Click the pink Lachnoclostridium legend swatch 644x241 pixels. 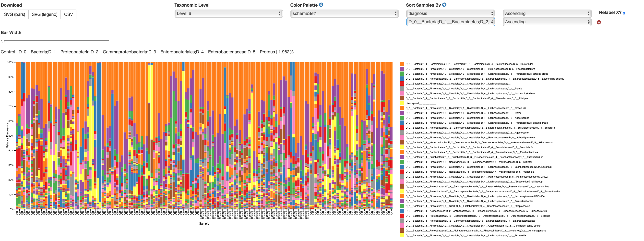[402, 94]
